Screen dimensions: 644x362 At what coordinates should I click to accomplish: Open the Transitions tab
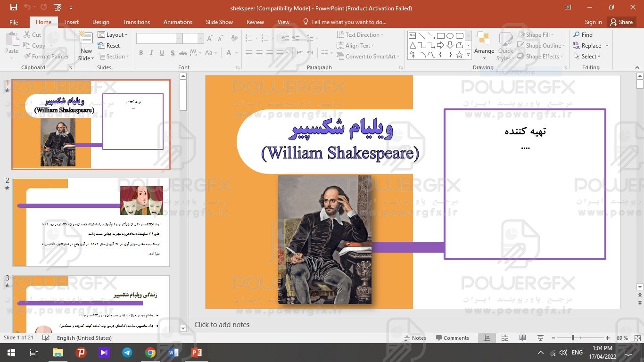[x=136, y=22]
